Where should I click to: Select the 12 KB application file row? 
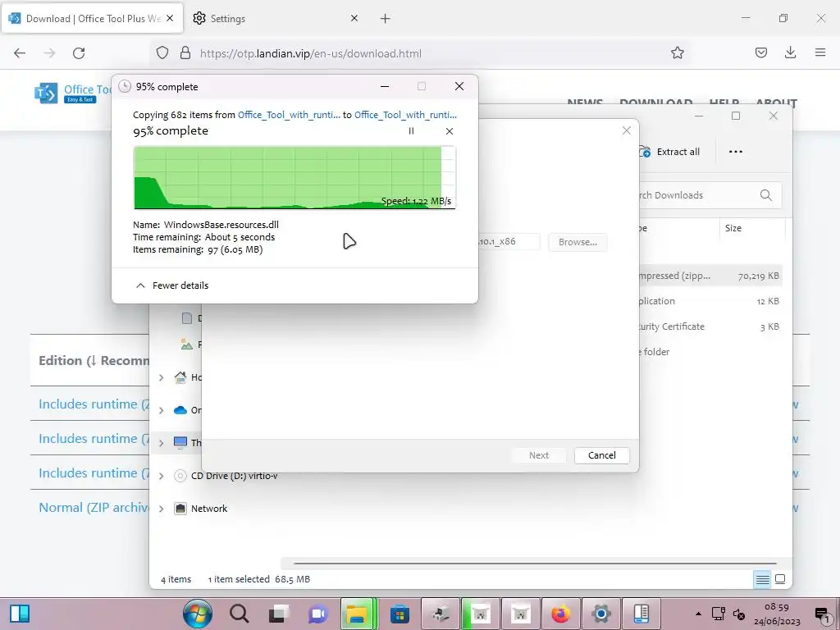[x=710, y=301]
